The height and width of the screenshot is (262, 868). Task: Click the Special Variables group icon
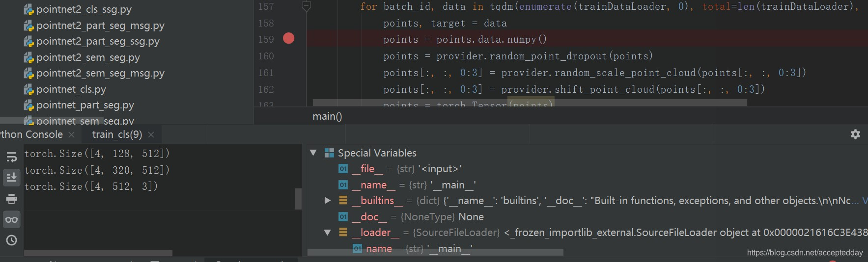tap(329, 153)
